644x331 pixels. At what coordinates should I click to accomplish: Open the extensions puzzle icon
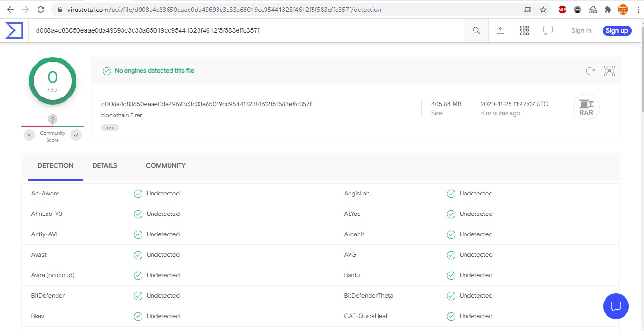click(x=608, y=10)
